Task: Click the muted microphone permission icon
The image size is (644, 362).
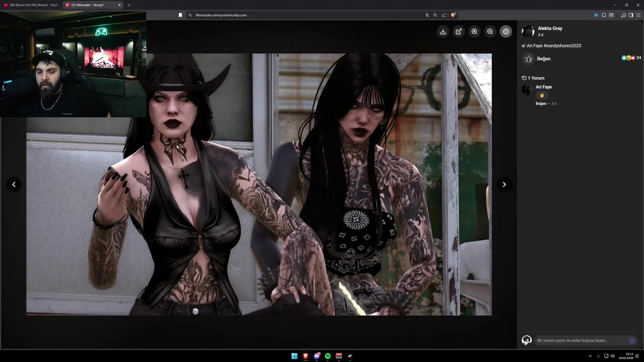Action: pos(427,15)
